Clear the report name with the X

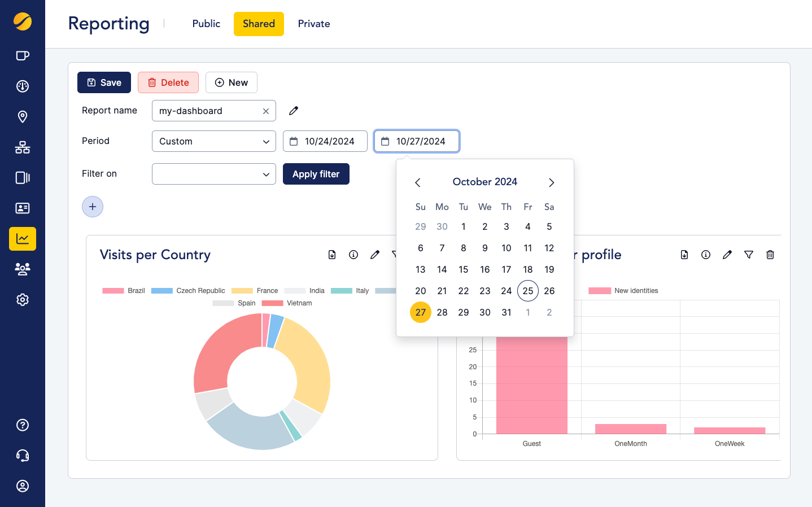[x=265, y=111]
